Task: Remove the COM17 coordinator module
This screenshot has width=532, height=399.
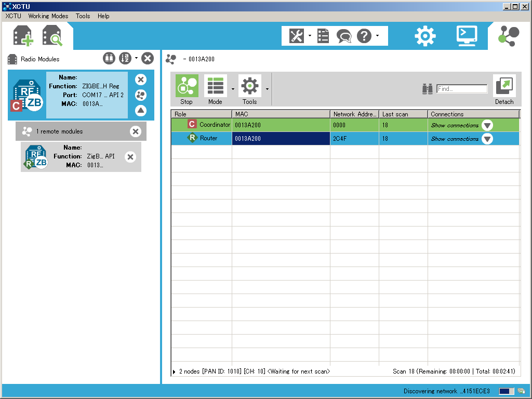Action: (141, 79)
